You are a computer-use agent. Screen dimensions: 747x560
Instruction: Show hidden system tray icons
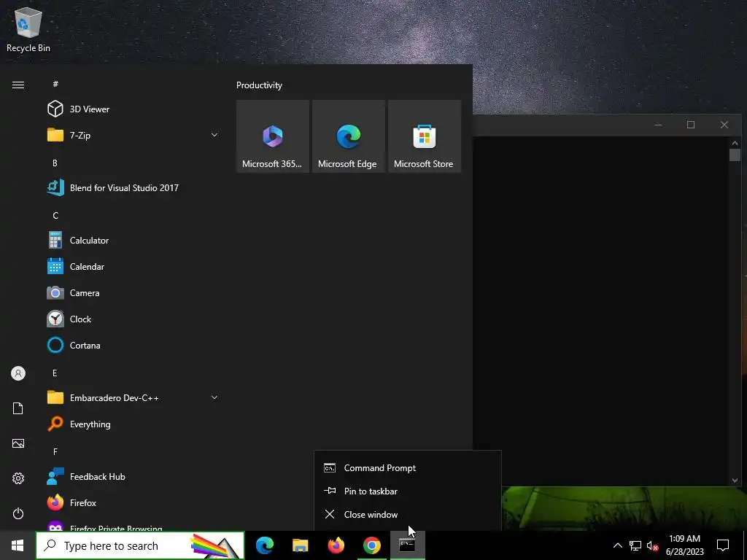tap(617, 545)
